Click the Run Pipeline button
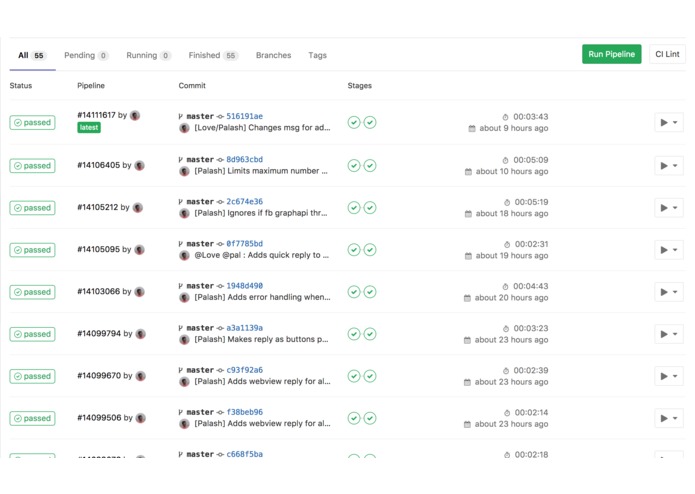The image size is (695, 494). pyautogui.click(x=612, y=54)
